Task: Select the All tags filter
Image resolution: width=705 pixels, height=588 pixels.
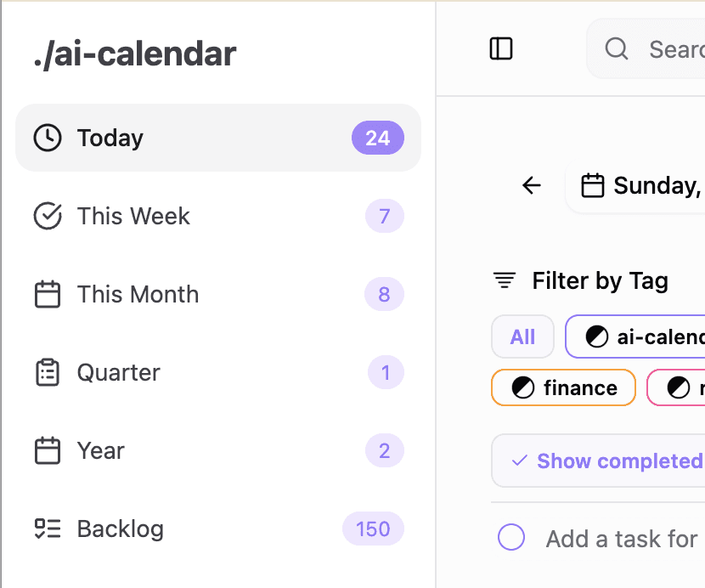Action: click(x=522, y=337)
